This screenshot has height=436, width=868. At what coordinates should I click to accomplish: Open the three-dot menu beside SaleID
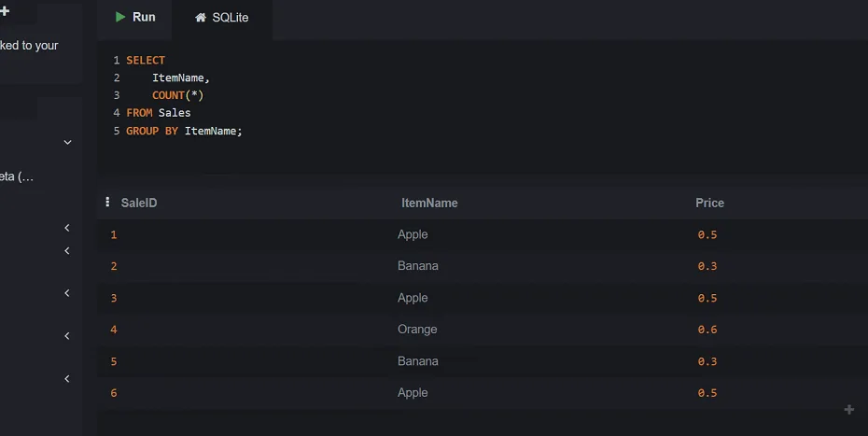pos(107,203)
